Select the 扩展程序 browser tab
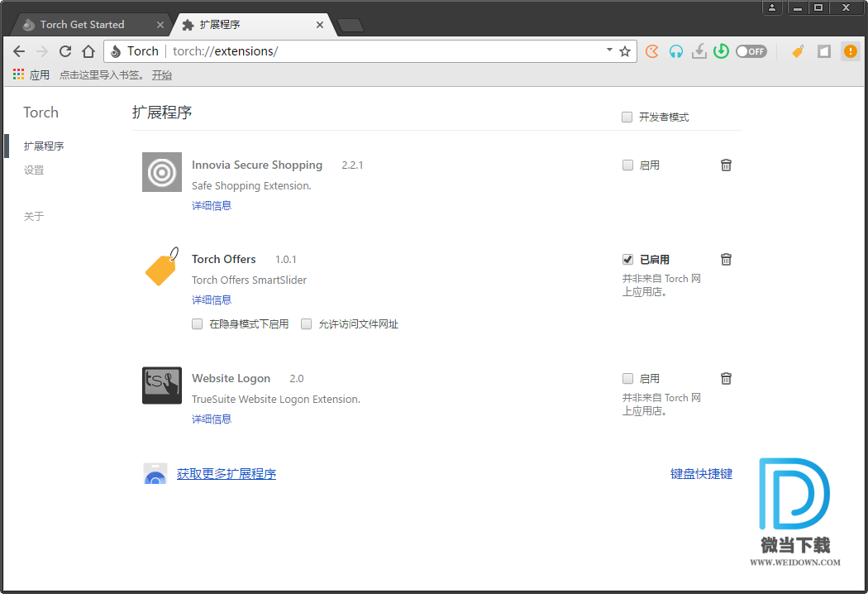 pyautogui.click(x=252, y=24)
